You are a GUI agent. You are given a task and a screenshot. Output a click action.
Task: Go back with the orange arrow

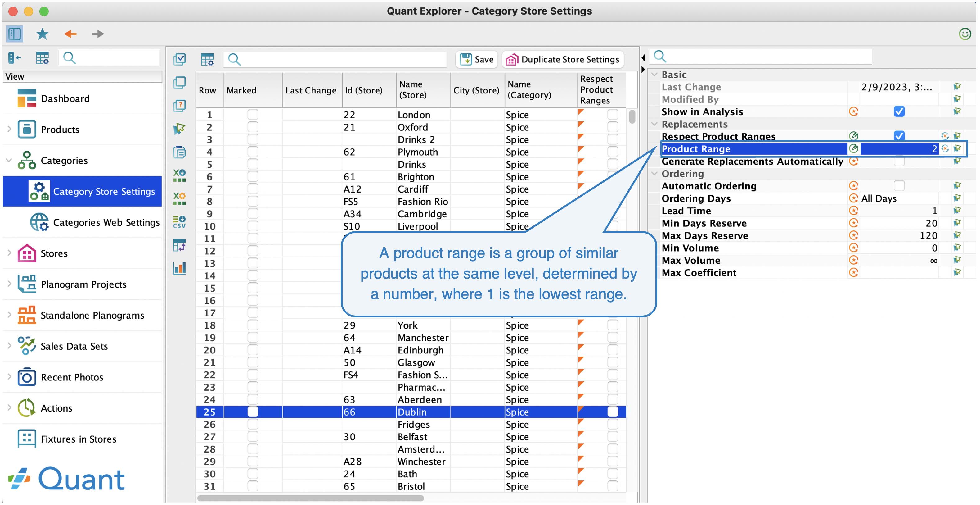coord(70,34)
